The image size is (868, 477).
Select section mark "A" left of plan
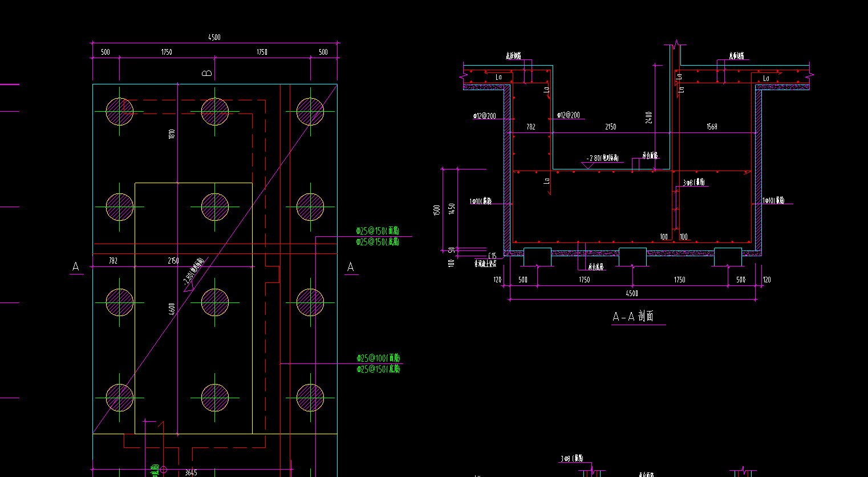[x=75, y=266]
